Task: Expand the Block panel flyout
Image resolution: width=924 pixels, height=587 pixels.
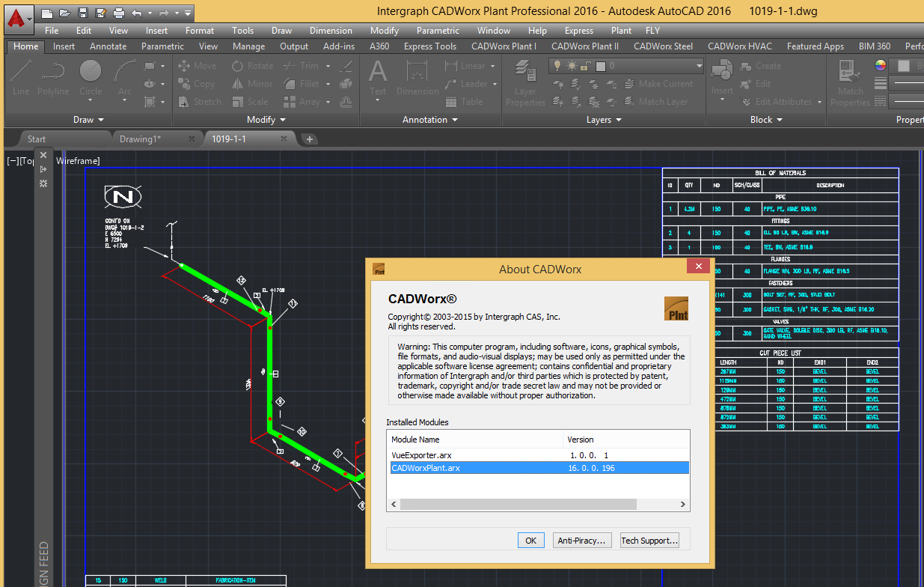Action: pyautogui.click(x=766, y=120)
